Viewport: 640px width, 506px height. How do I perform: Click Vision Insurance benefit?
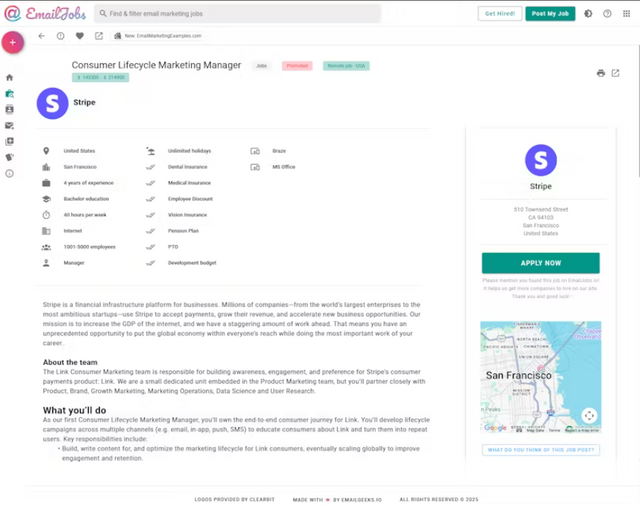[x=187, y=215]
